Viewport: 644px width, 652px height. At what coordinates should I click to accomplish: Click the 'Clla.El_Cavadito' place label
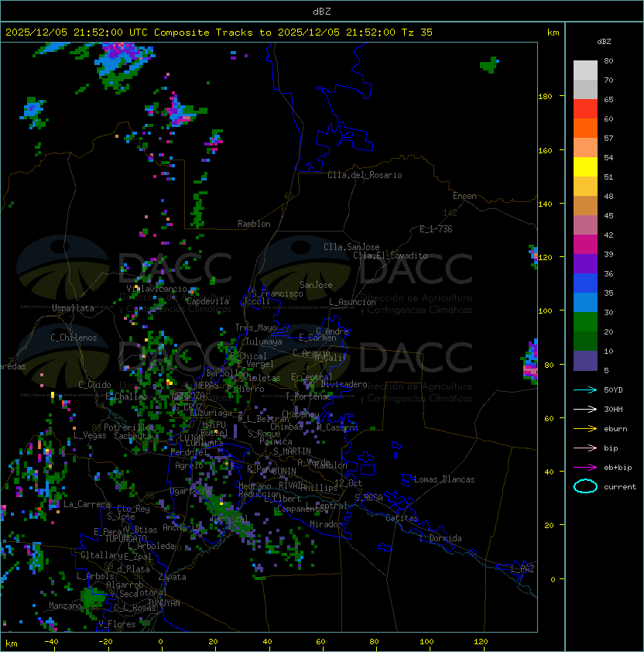tap(390, 256)
